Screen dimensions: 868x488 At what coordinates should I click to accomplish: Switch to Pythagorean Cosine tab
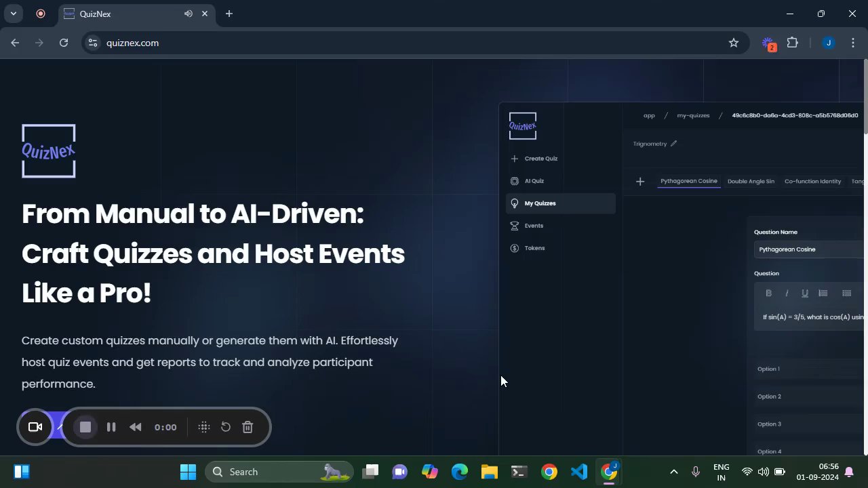pos(689,181)
